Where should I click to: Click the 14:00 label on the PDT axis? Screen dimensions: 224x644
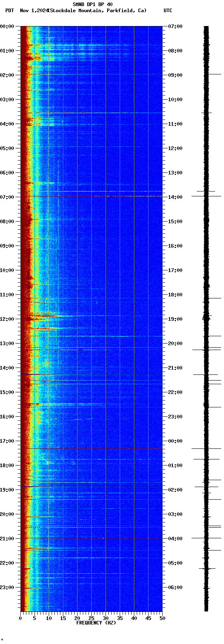pyautogui.click(x=7, y=368)
